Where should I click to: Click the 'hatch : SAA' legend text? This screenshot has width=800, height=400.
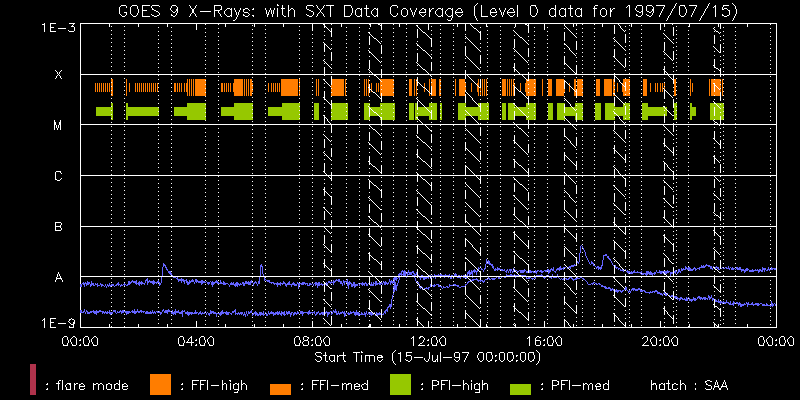689,384
